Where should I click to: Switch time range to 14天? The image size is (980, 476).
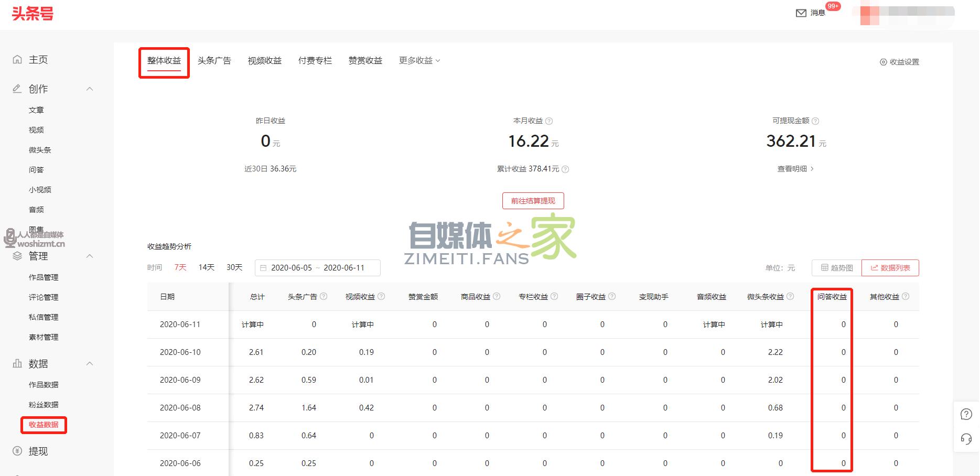pyautogui.click(x=206, y=267)
